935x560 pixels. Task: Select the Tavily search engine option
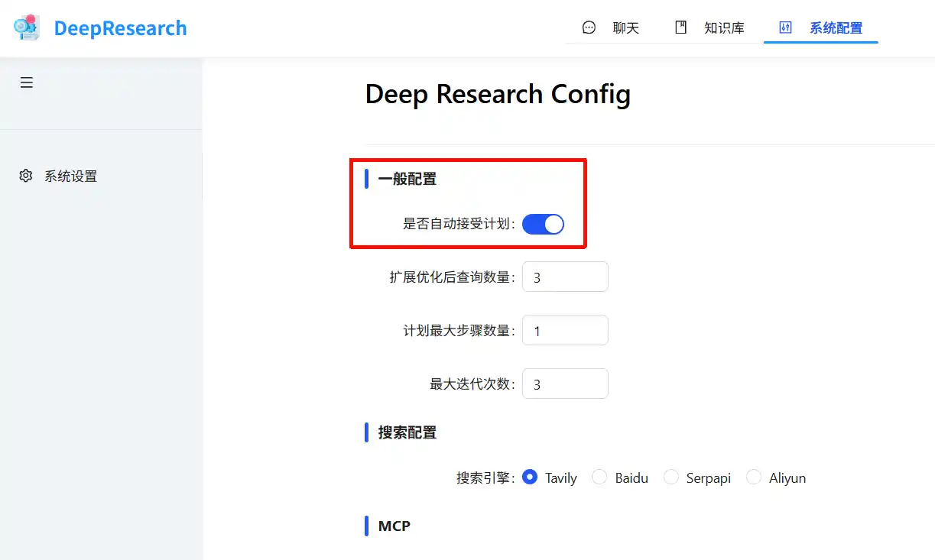coord(529,477)
